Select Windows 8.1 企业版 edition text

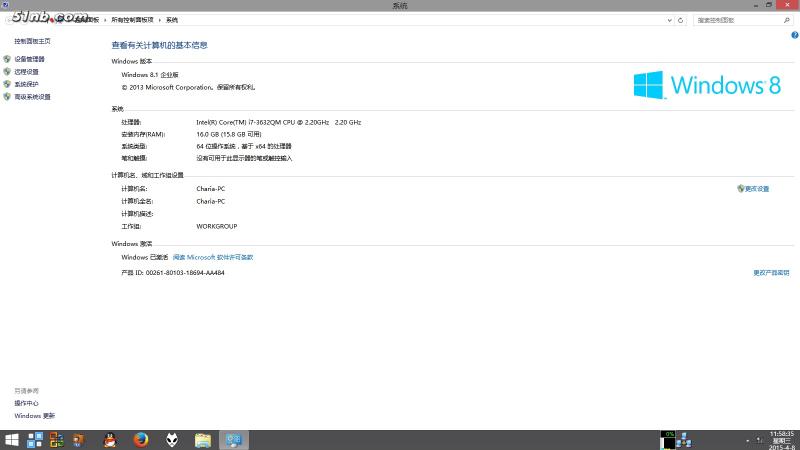coord(149,75)
